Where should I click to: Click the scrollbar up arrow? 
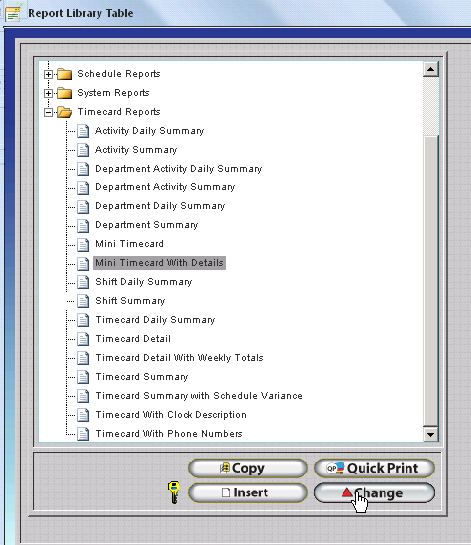pos(430,70)
